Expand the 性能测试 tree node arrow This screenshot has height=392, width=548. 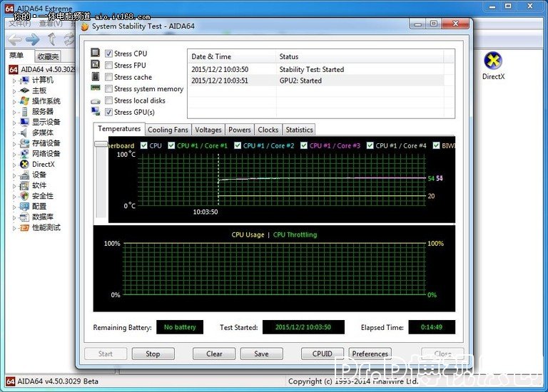tap(14, 229)
